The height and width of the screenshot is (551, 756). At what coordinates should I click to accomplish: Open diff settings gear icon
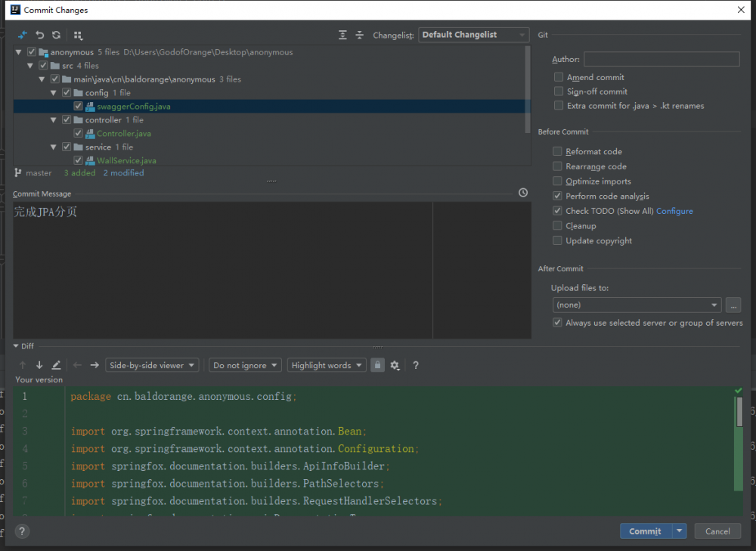[x=395, y=365]
